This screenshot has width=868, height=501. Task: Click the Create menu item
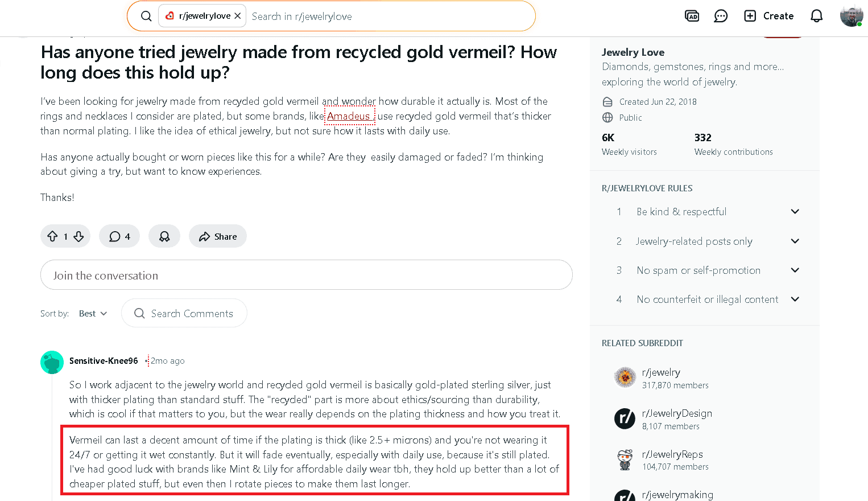(x=768, y=15)
